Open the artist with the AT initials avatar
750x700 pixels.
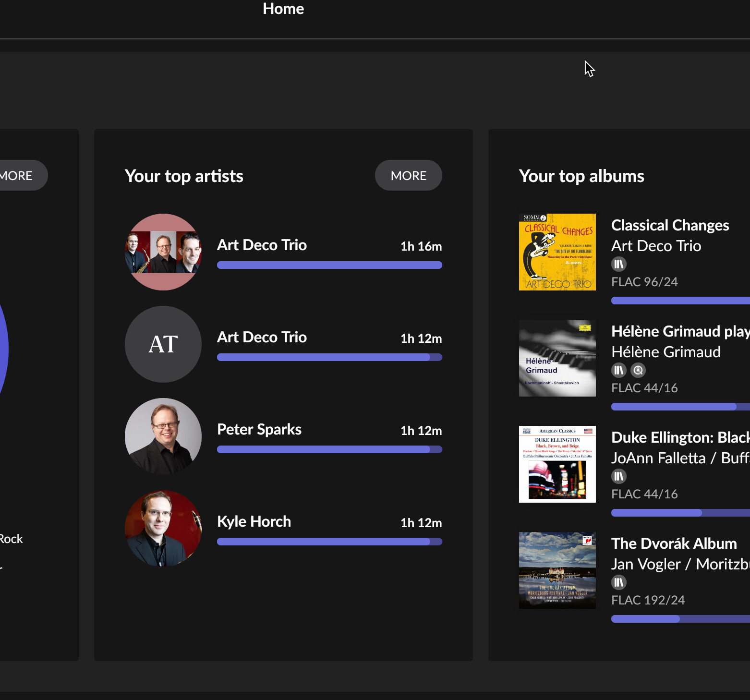[163, 344]
